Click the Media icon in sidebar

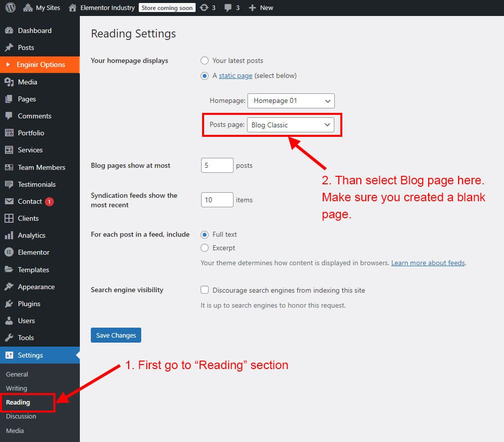(x=9, y=82)
